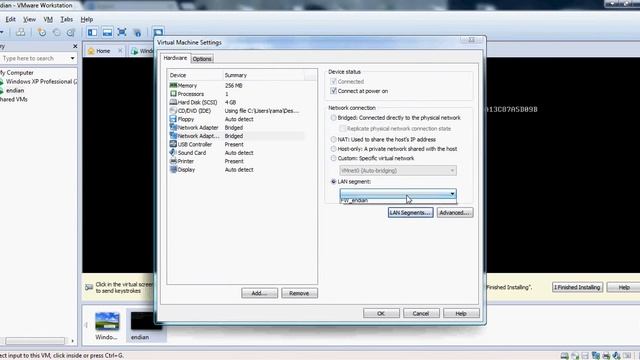Select the Host-only radio button
This screenshot has height=360, width=640.
point(333,149)
